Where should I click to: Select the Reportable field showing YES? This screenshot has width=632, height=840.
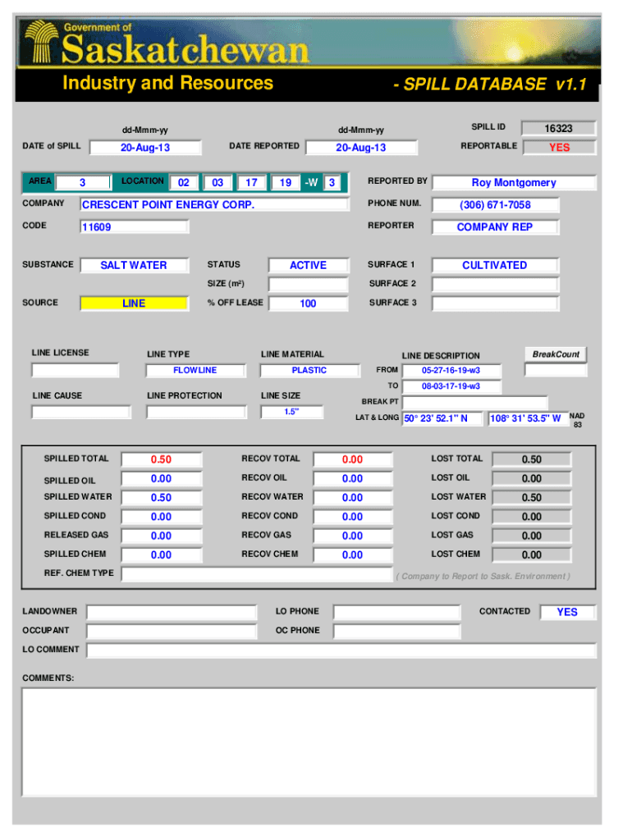pos(558,147)
